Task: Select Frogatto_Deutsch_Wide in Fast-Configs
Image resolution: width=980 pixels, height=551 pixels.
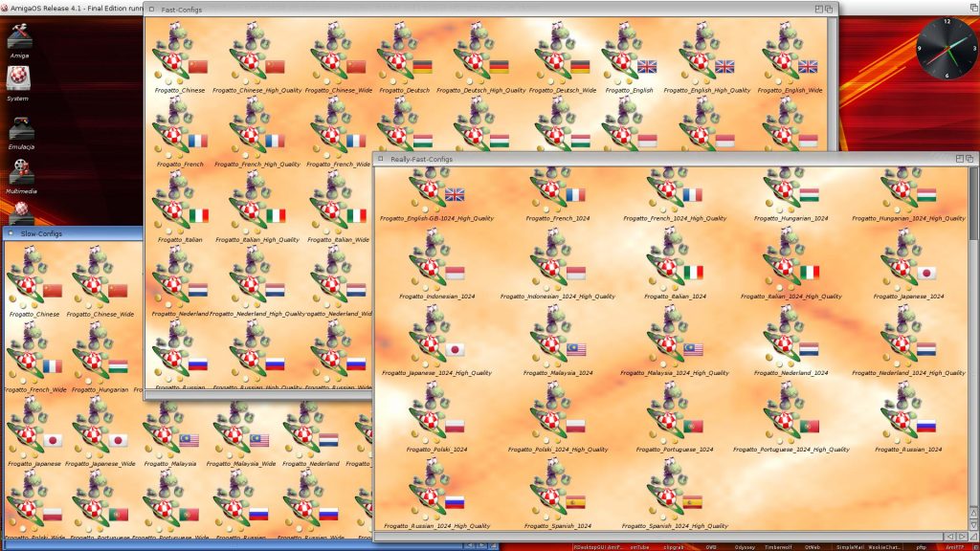Action: [x=563, y=57]
